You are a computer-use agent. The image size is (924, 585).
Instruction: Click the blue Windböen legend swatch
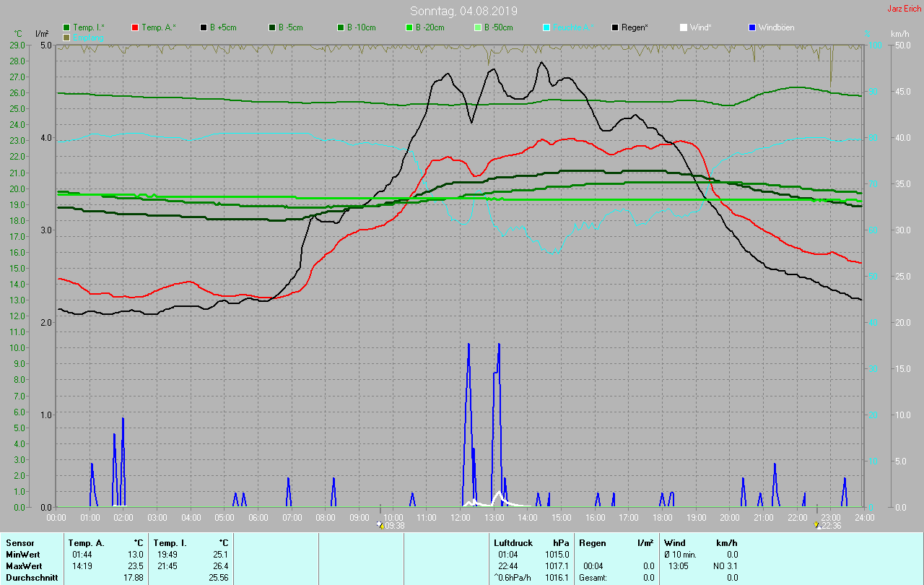[752, 27]
